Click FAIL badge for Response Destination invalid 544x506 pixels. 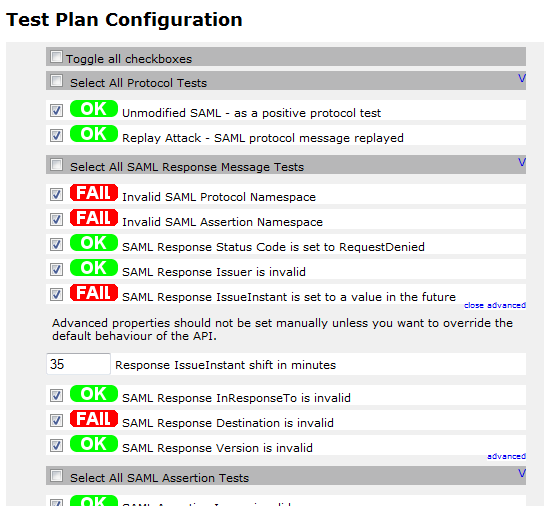[x=94, y=419]
